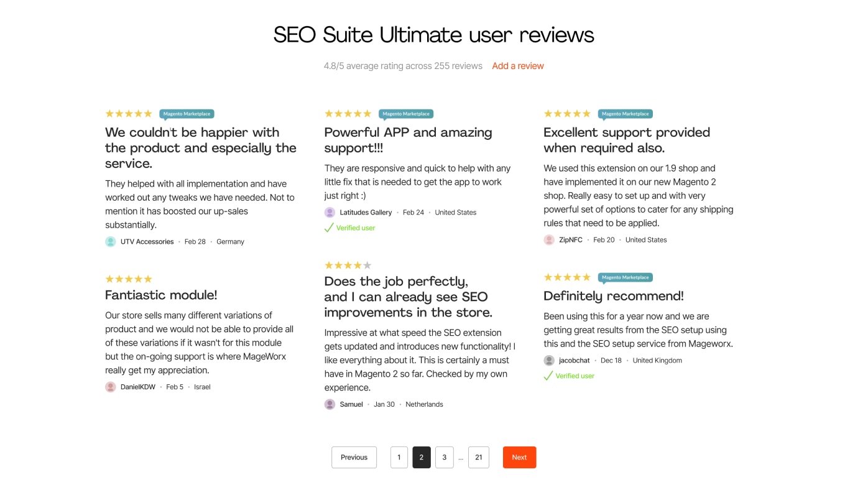Click the Verified user checkmark under Latitudes Gallery

click(x=328, y=227)
